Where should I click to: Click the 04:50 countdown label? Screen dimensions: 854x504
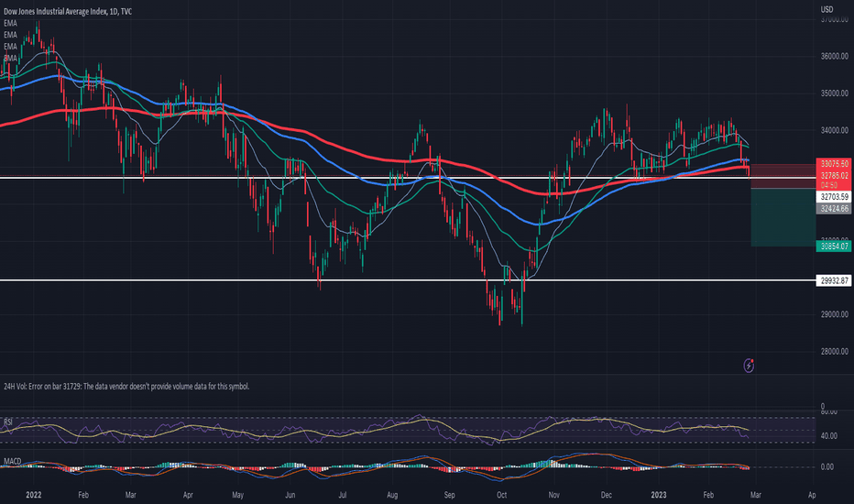[829, 185]
